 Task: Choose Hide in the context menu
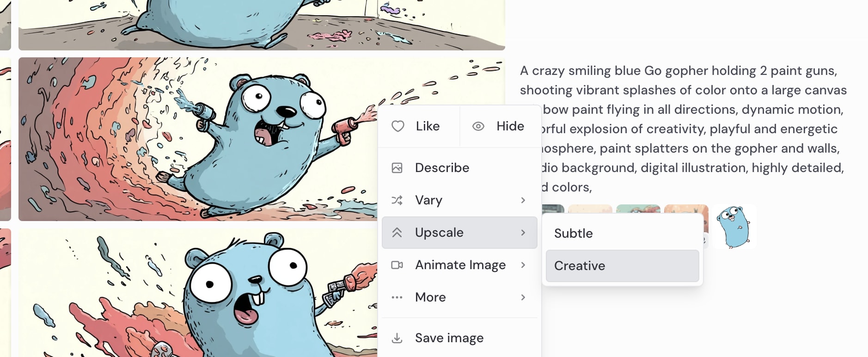point(501,126)
